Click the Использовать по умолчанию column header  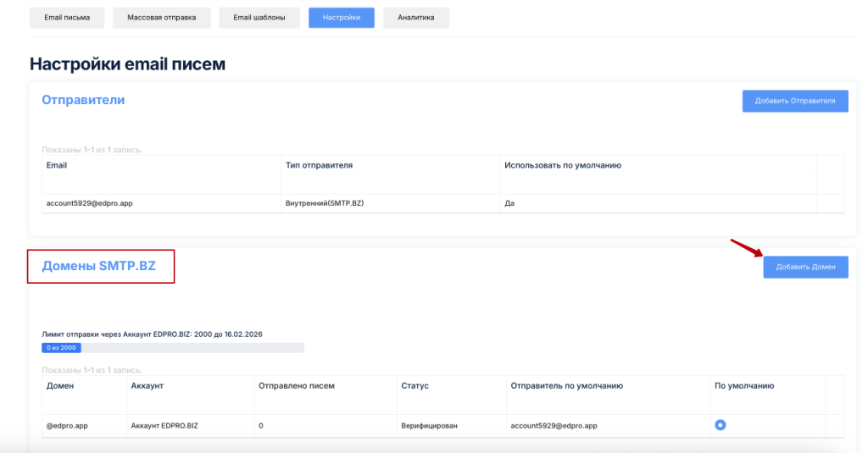pos(563,165)
